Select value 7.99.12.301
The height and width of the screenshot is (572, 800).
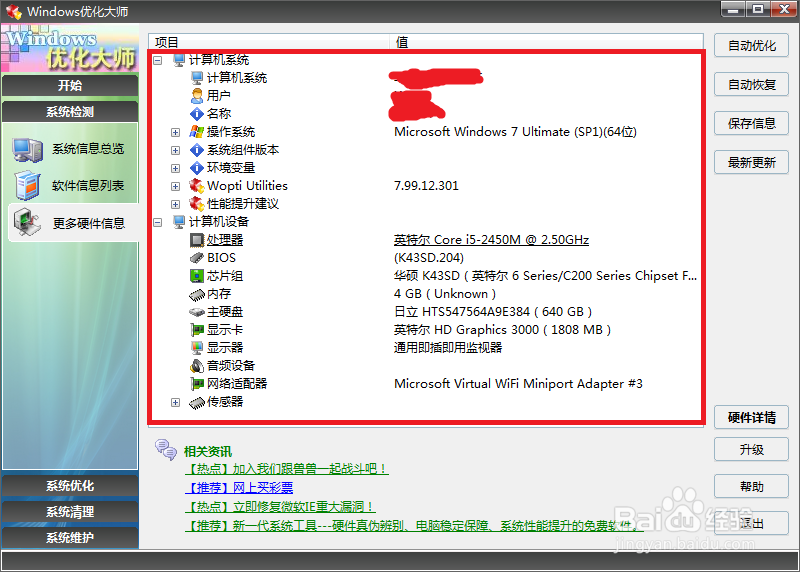(x=426, y=186)
